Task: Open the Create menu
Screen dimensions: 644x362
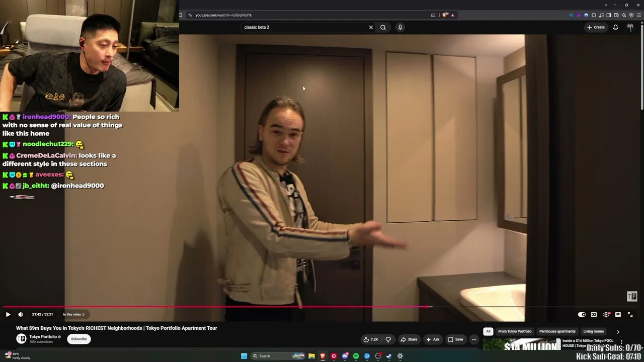Action: pos(596,27)
